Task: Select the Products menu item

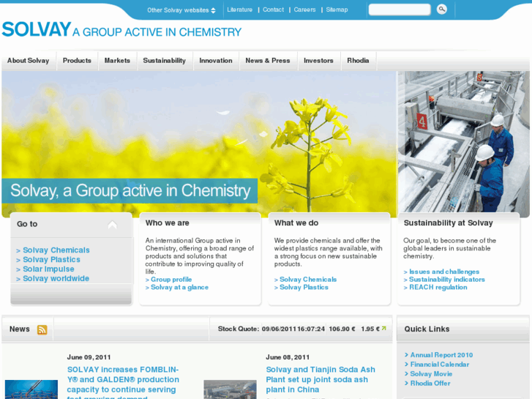Action: [x=77, y=61]
